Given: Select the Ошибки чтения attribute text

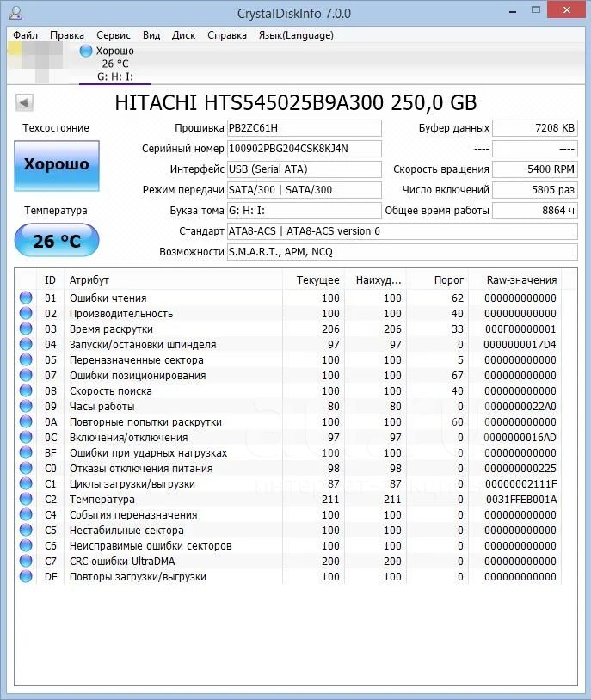Looking at the screenshot, I should pos(108,298).
